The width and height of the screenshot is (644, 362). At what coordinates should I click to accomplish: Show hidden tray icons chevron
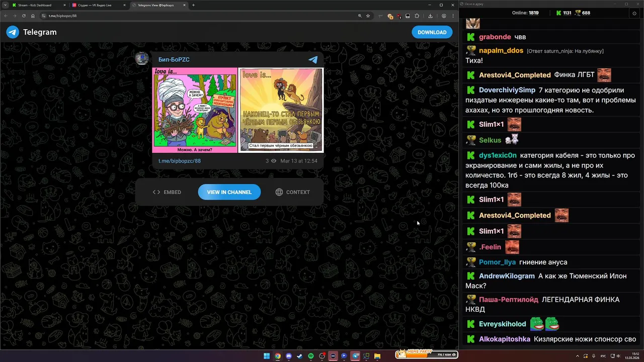[x=578, y=356]
